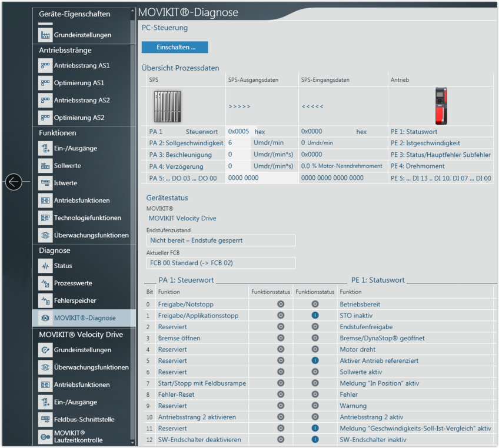Click the Einschalten button

click(x=175, y=47)
